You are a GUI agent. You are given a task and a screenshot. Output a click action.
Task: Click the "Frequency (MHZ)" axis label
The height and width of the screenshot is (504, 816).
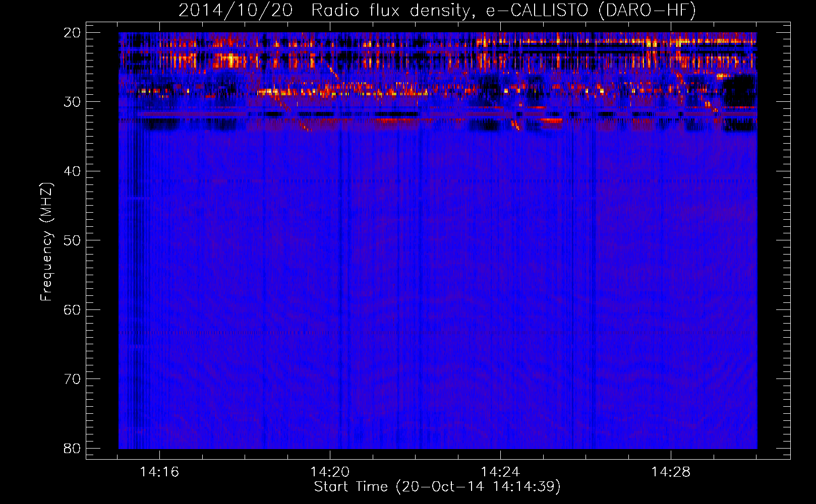tap(46, 242)
